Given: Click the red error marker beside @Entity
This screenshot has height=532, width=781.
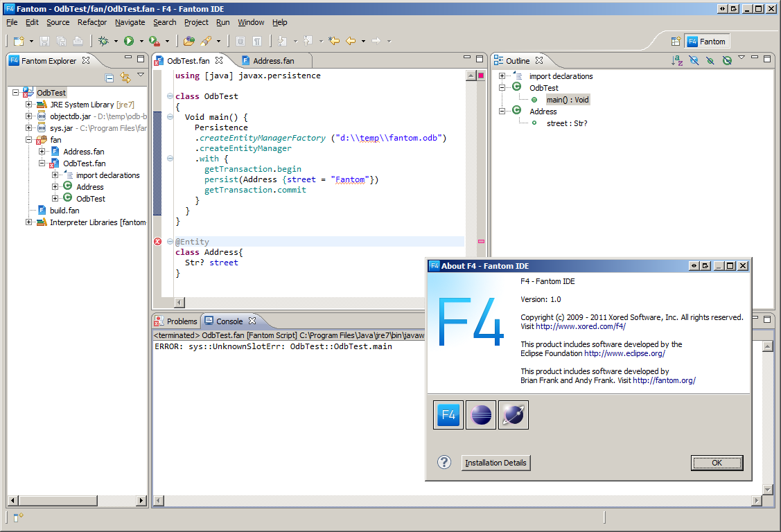Looking at the screenshot, I should (157, 241).
